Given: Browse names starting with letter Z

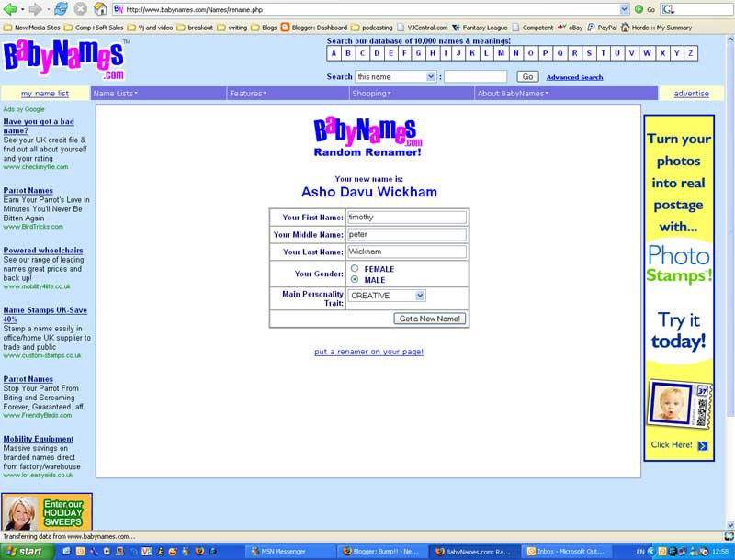Looking at the screenshot, I should (x=691, y=53).
